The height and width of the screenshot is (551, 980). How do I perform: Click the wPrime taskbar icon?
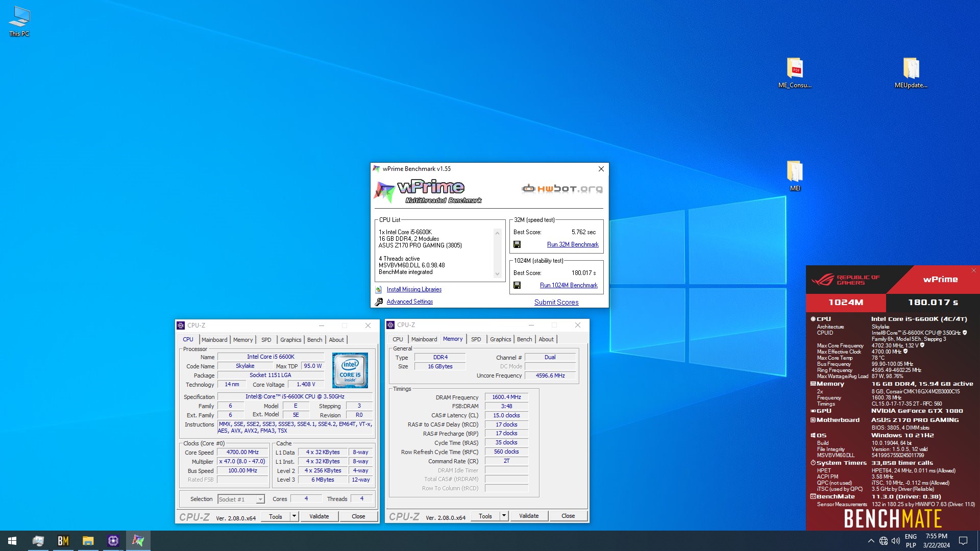coord(138,541)
